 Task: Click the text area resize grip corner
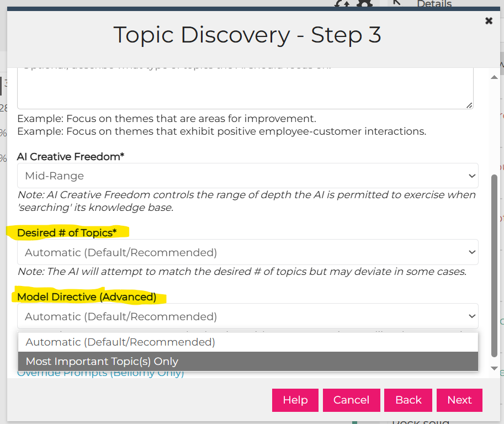coord(469,105)
